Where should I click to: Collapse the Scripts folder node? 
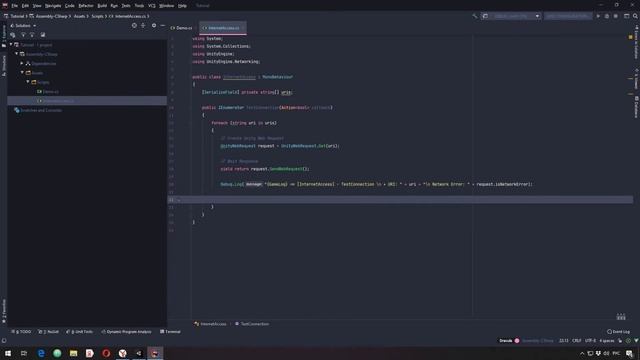click(x=28, y=82)
